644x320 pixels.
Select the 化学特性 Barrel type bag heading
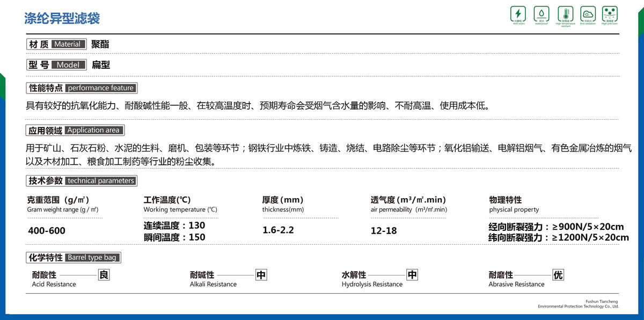[x=74, y=258]
